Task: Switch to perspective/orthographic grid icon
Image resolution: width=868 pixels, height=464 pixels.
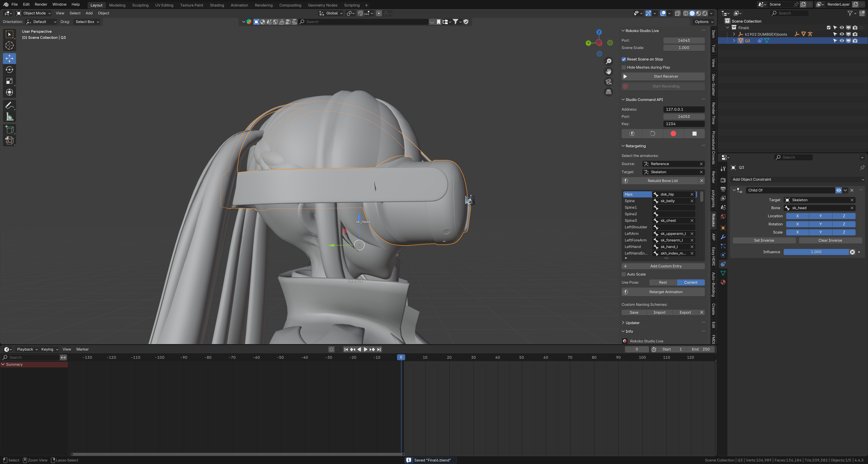Action: (608, 92)
